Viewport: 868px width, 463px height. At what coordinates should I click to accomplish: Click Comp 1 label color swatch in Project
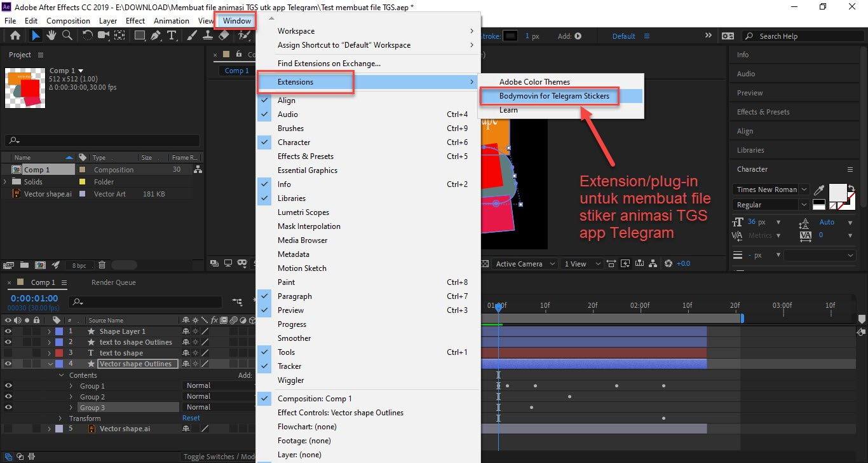click(81, 170)
